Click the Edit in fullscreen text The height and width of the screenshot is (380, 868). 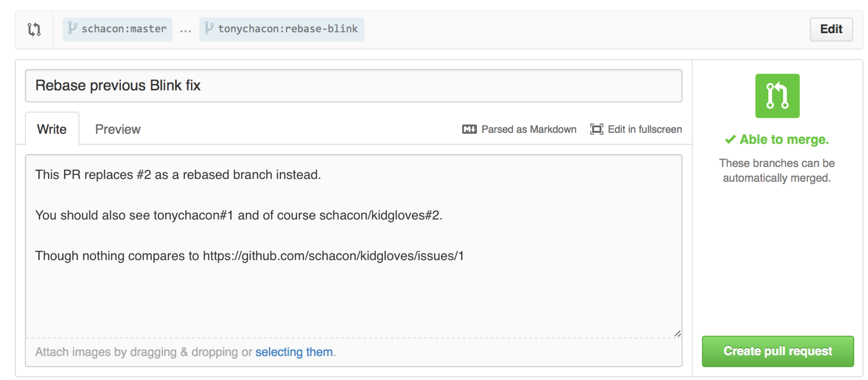(x=645, y=129)
